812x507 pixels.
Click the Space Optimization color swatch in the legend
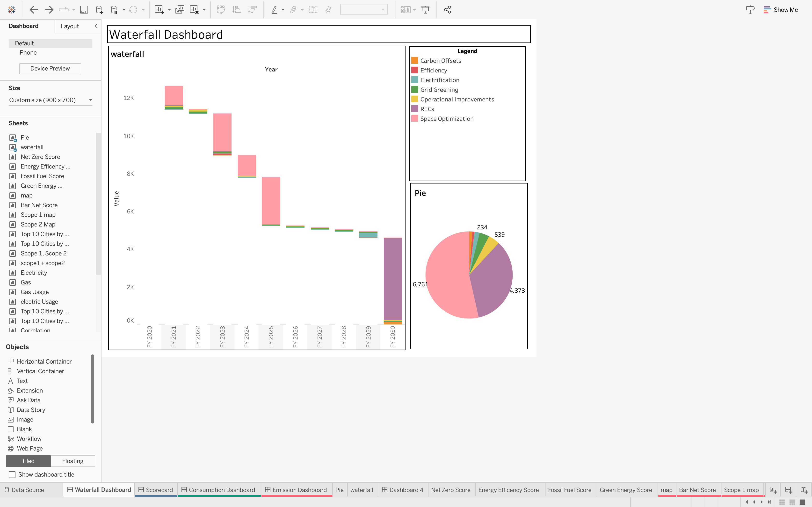415,118
